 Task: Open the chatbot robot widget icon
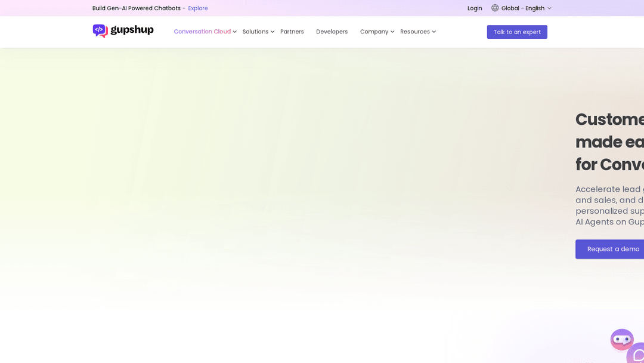[622, 340]
